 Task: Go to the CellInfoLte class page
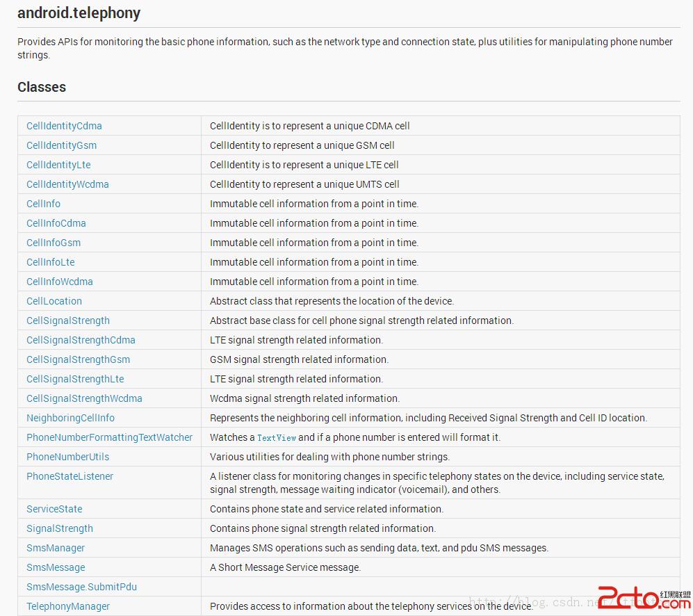[x=50, y=262]
